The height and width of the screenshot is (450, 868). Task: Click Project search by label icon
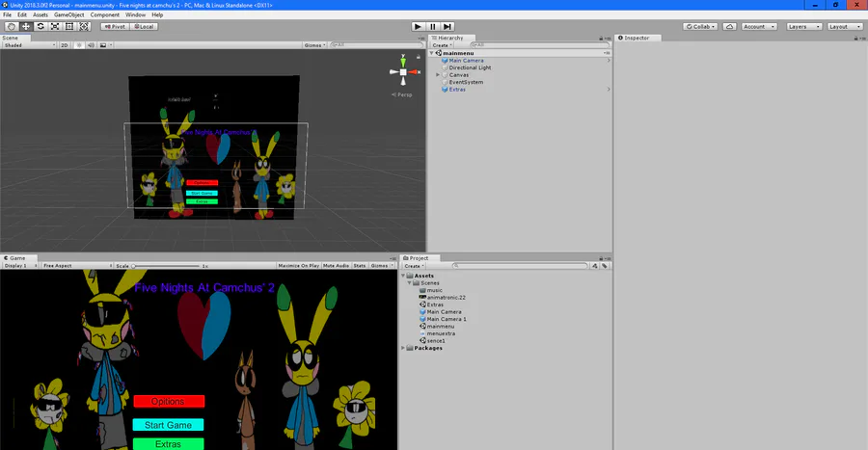[605, 266]
